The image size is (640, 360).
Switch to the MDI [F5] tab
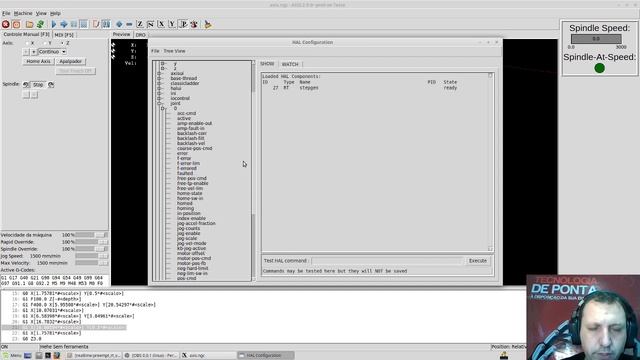coord(64,35)
